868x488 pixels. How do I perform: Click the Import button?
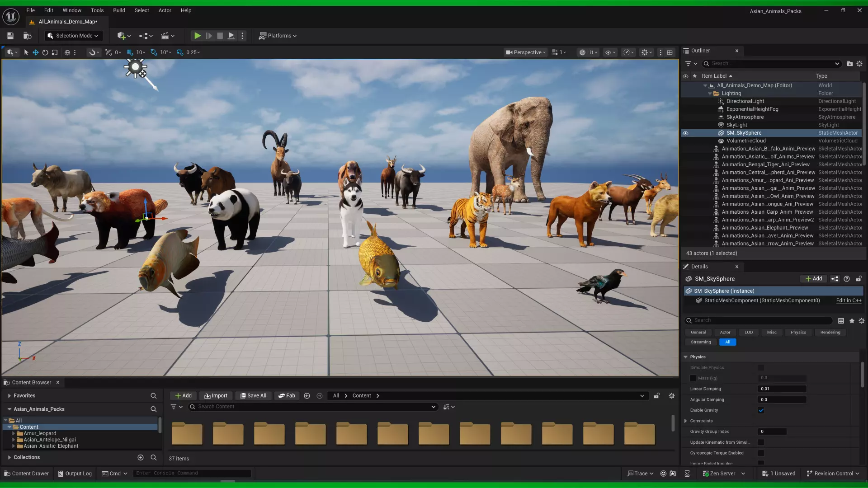click(216, 396)
